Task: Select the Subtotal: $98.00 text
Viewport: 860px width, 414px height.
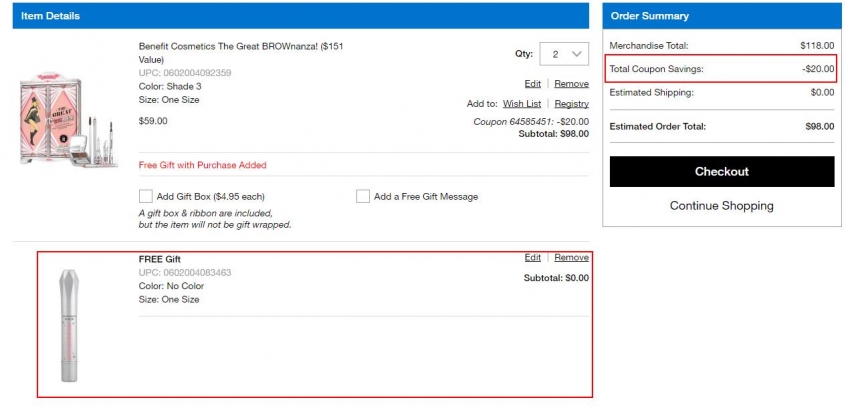Action: pyautogui.click(x=553, y=133)
